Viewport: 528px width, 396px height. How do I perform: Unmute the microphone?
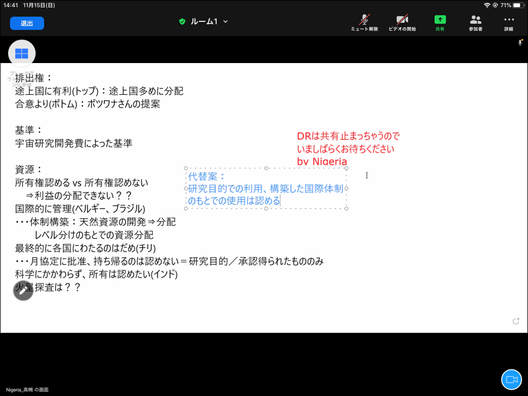click(x=364, y=23)
